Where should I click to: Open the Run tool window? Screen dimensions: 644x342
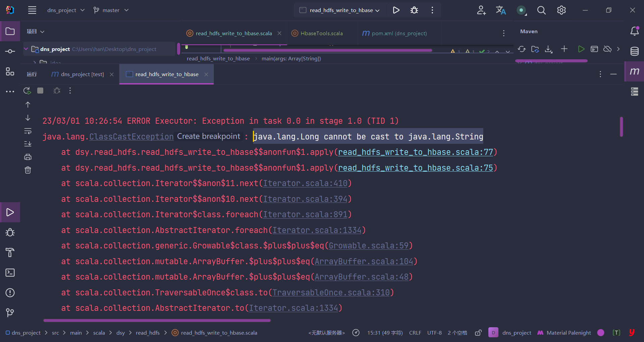10,212
